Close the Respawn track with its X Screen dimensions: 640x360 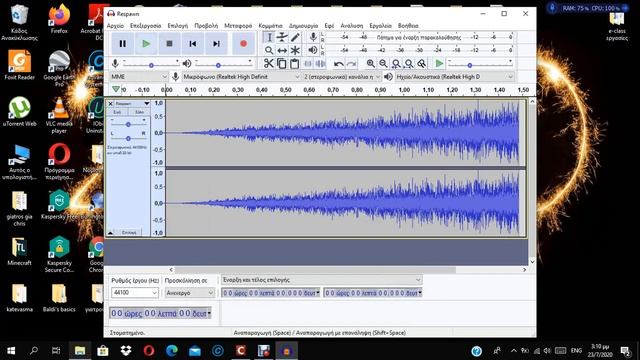pyautogui.click(x=110, y=104)
